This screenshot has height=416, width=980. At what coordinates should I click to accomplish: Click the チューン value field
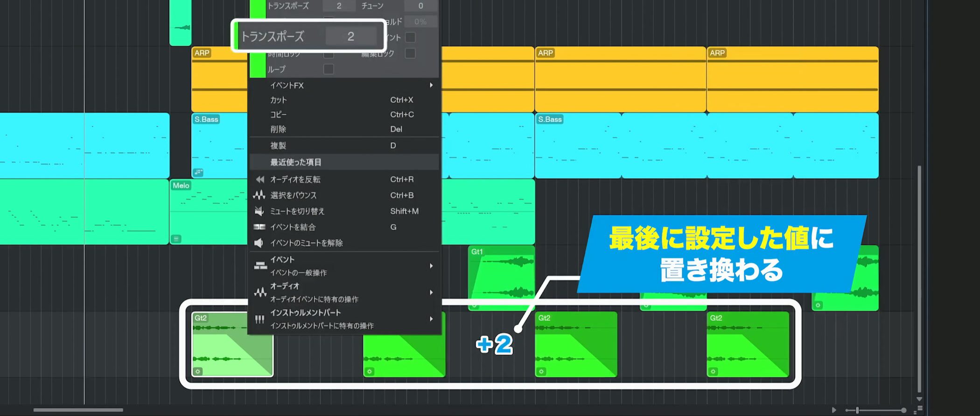420,6
